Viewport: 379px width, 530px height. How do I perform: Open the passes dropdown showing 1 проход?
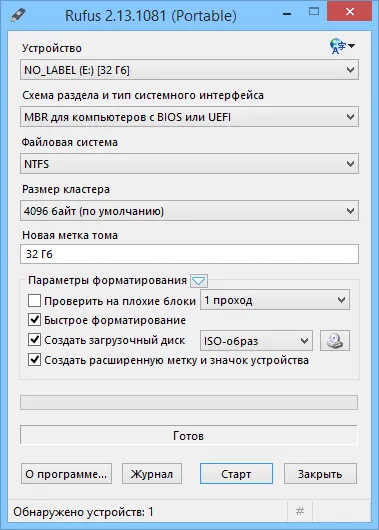275,300
